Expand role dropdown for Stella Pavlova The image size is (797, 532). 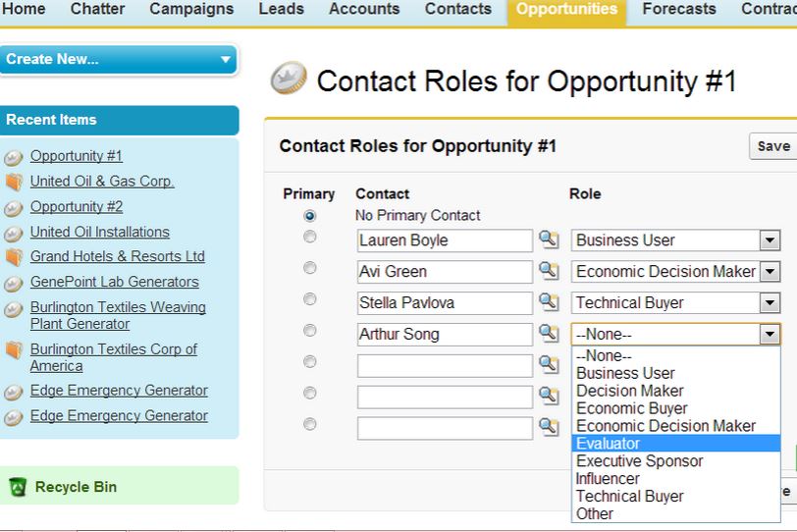pos(770,303)
